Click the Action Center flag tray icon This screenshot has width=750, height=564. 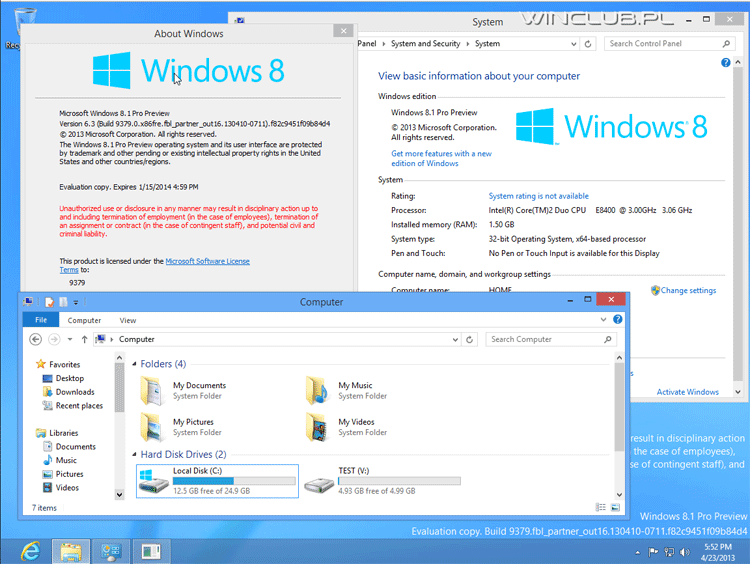click(653, 552)
